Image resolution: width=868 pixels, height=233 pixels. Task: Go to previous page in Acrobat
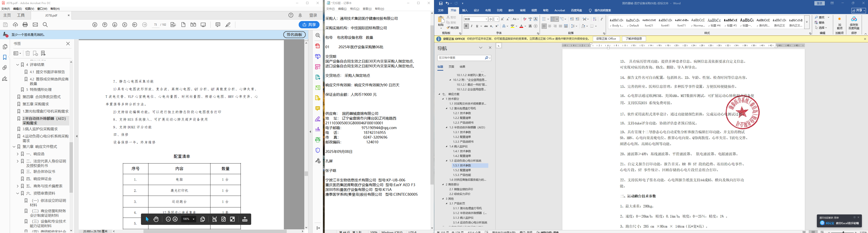tap(105, 25)
